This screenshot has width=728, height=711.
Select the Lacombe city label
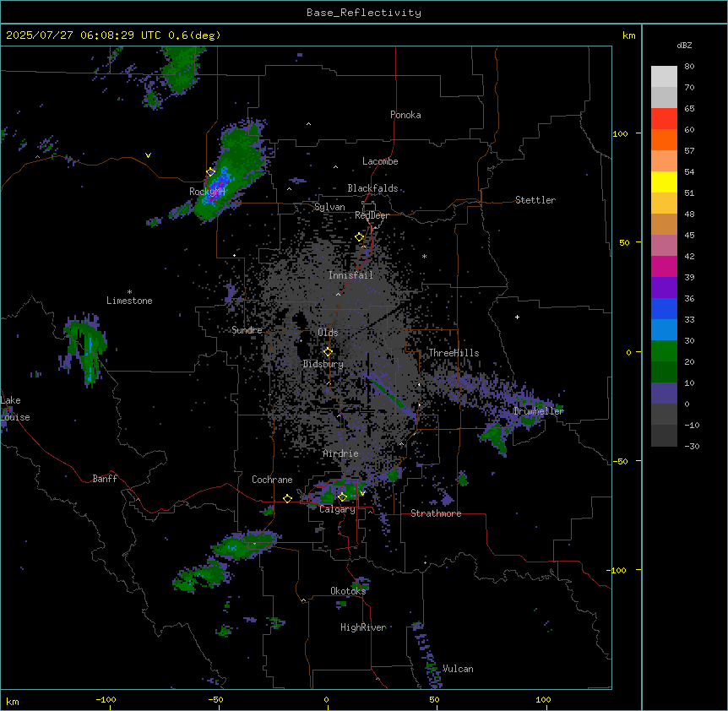tap(380, 161)
